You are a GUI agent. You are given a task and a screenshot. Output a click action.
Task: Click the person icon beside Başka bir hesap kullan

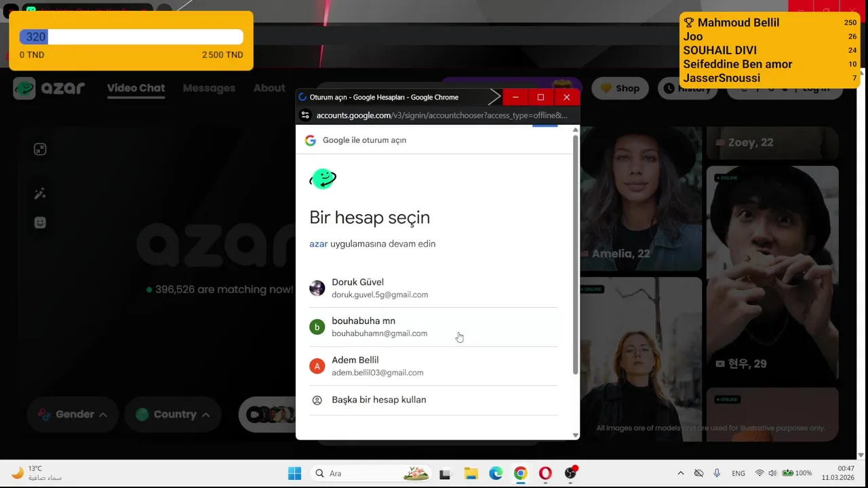tap(317, 400)
